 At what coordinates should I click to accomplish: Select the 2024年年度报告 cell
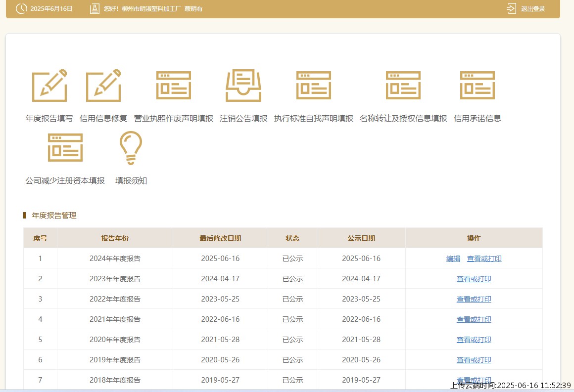pos(115,259)
